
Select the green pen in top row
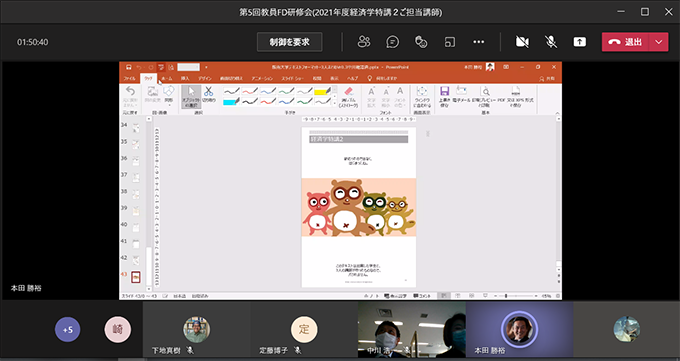(x=287, y=91)
